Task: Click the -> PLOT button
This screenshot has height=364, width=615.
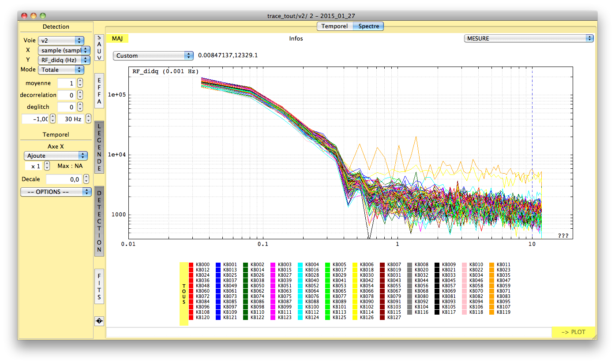Action: coord(574,332)
